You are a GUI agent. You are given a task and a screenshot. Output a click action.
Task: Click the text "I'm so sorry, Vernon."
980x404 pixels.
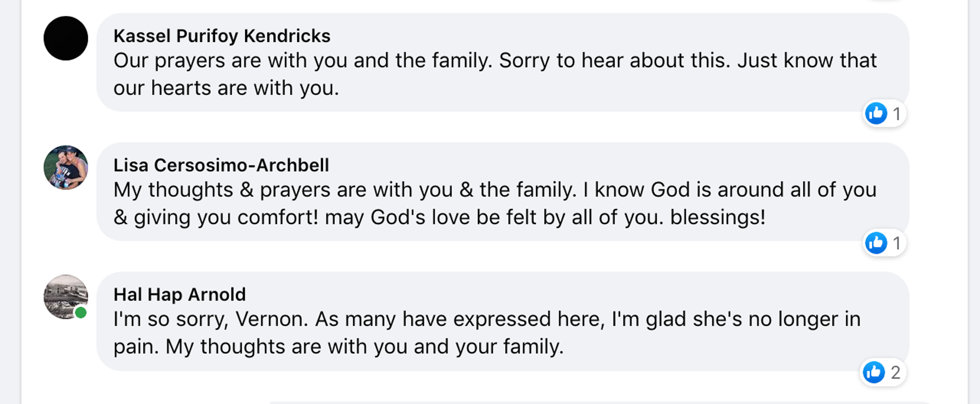[211, 319]
